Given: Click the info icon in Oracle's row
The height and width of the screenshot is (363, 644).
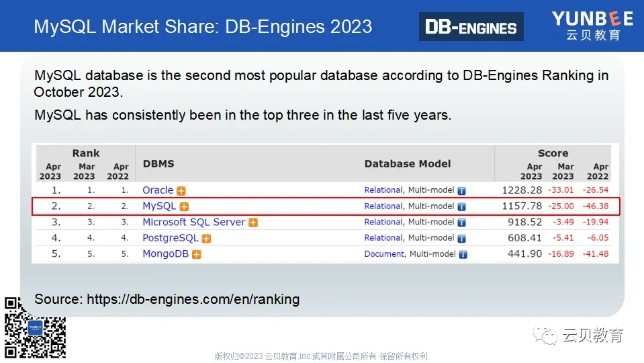Looking at the screenshot, I should 461,191.
